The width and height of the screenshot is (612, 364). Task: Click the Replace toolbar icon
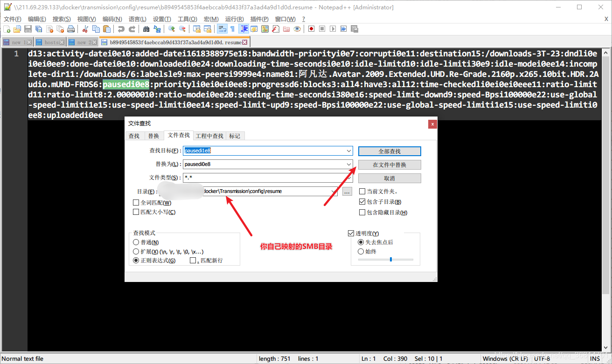pos(157,29)
